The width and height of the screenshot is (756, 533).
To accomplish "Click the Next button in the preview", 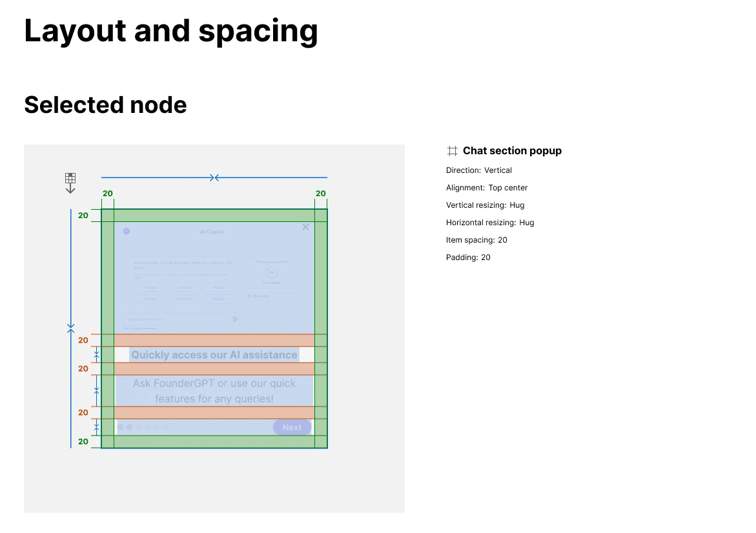I will [292, 427].
